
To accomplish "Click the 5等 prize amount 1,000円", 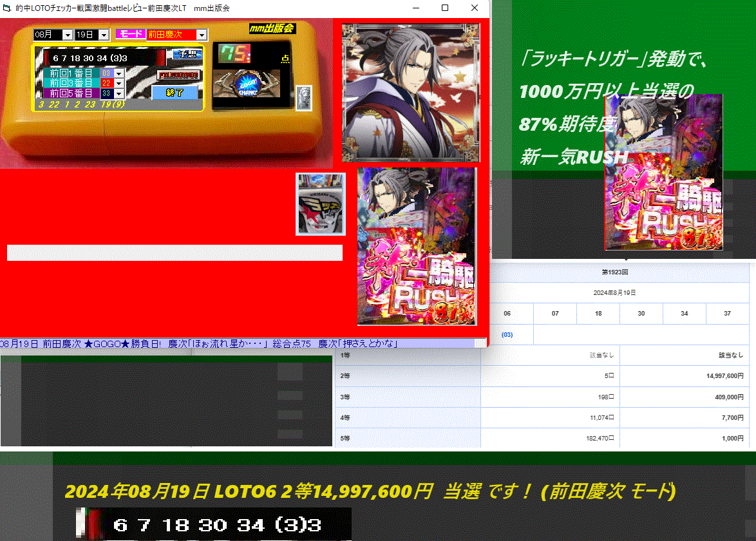I will pos(732,439).
